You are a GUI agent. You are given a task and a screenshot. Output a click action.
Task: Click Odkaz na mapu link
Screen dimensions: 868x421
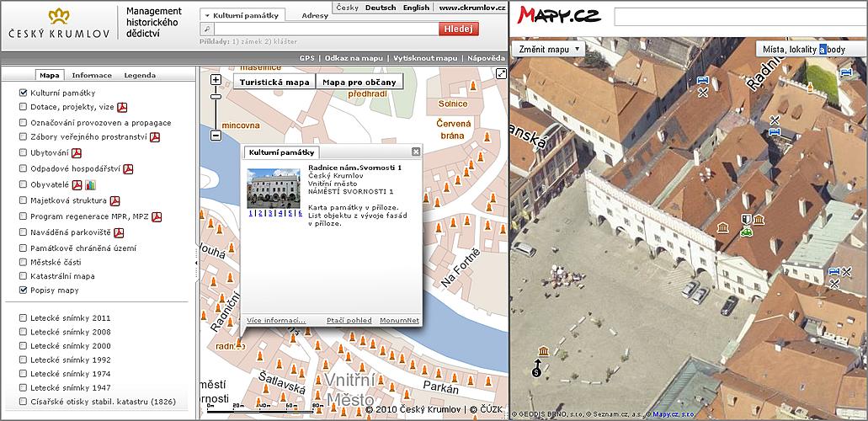pos(354,57)
